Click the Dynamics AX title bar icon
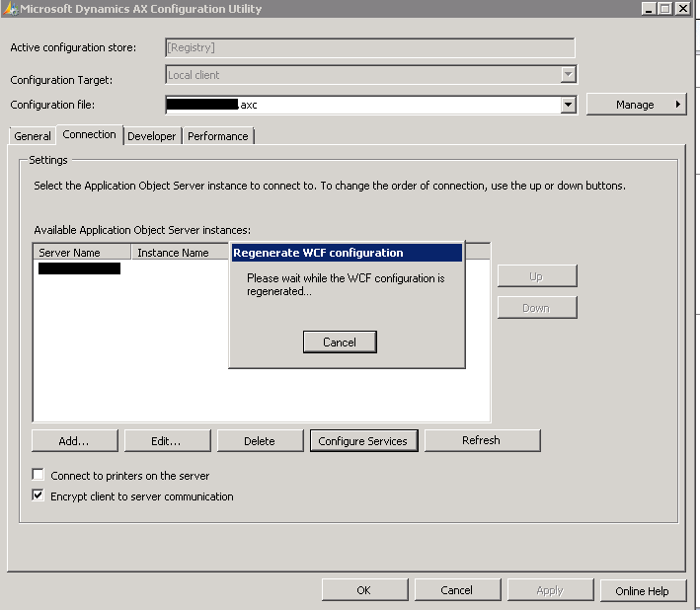 [11, 9]
